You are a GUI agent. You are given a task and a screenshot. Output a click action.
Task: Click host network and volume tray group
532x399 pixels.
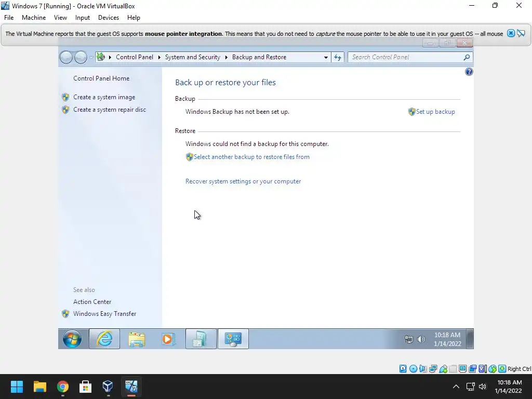[x=476, y=387]
